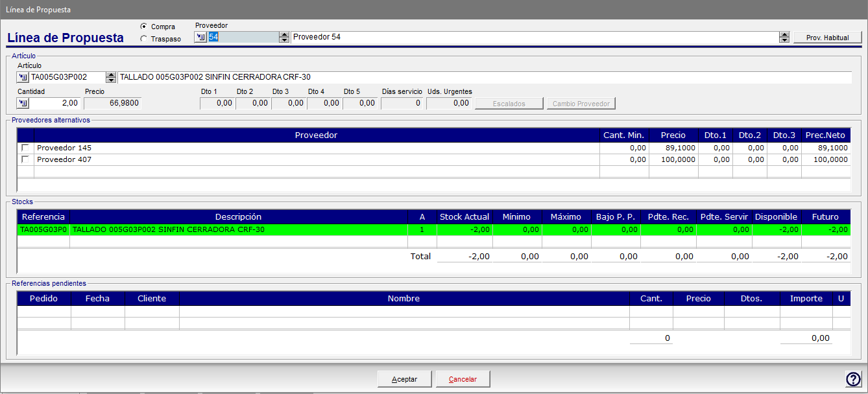The height and width of the screenshot is (394, 868).
Task: Click the Cancelar button
Action: 463,379
